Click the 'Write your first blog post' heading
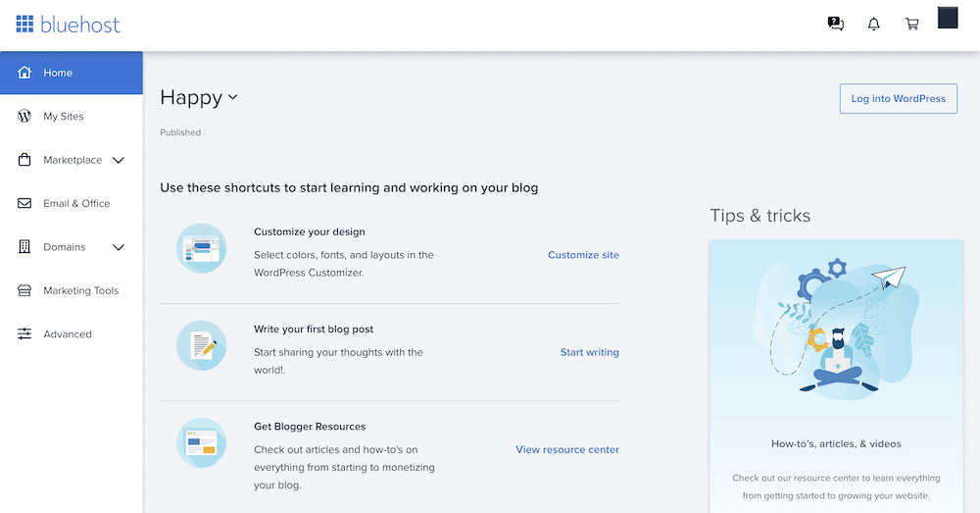 [x=314, y=329]
